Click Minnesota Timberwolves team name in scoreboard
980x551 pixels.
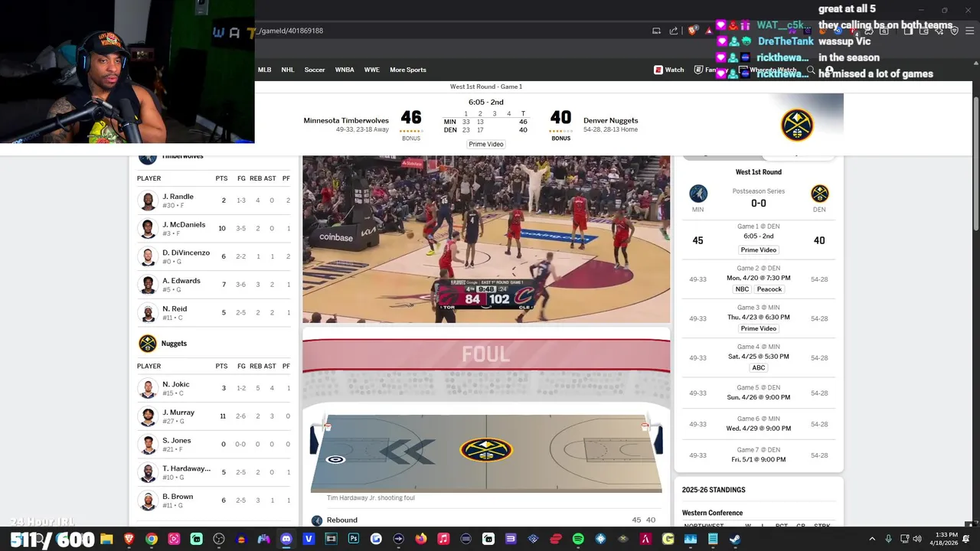(x=346, y=121)
